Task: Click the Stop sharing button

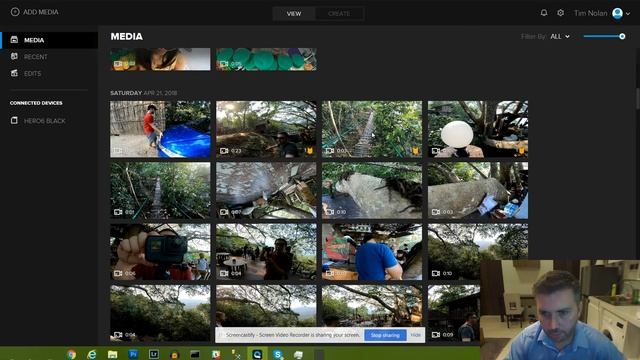Action: (385, 335)
